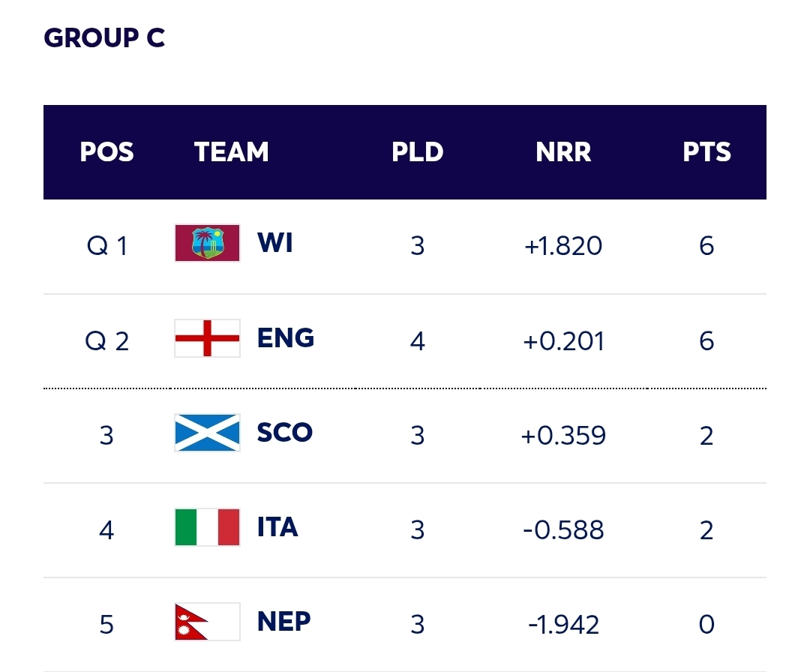
Task: Open the NEP team entry
Action: click(283, 622)
